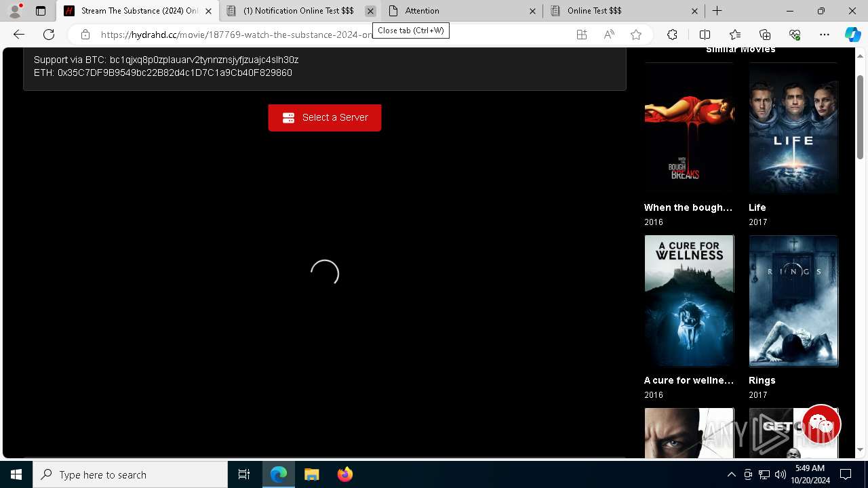Add this page to favorites star
868x488 pixels.
(636, 35)
